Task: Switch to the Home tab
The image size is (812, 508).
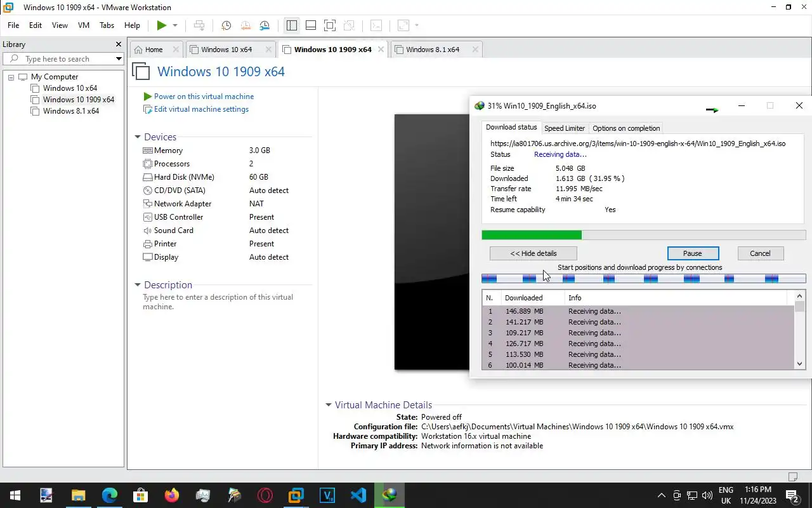Action: pyautogui.click(x=154, y=50)
